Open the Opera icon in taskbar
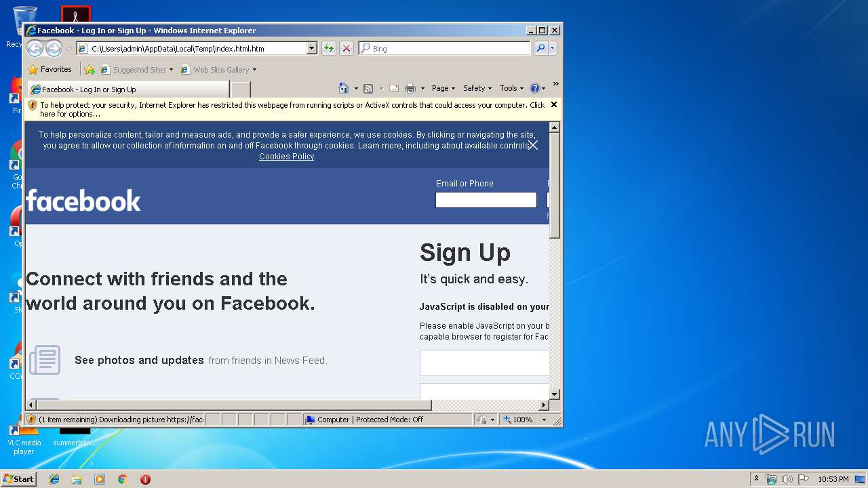This screenshot has height=488, width=868. click(x=145, y=479)
